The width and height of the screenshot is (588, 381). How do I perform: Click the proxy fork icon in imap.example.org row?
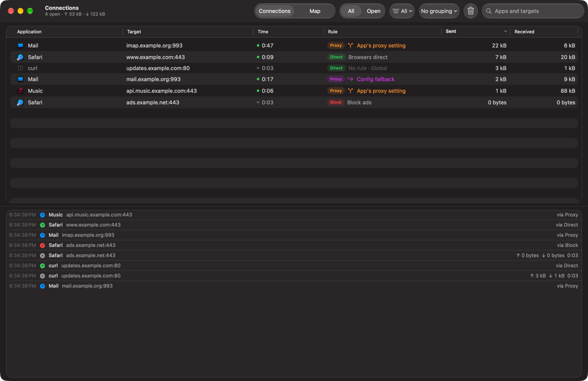[350, 46]
